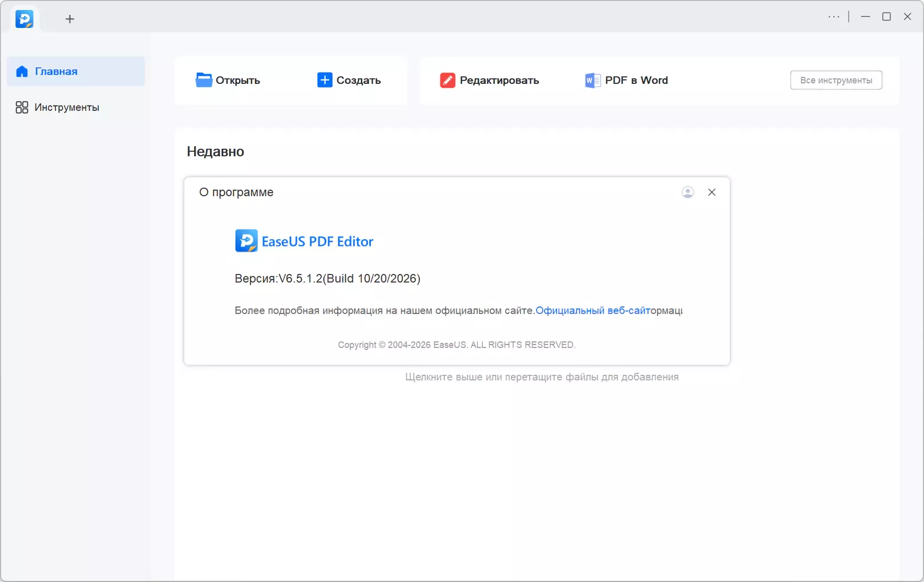Image resolution: width=924 pixels, height=582 pixels.
Task: Click the Открыть folder button
Action: click(228, 80)
